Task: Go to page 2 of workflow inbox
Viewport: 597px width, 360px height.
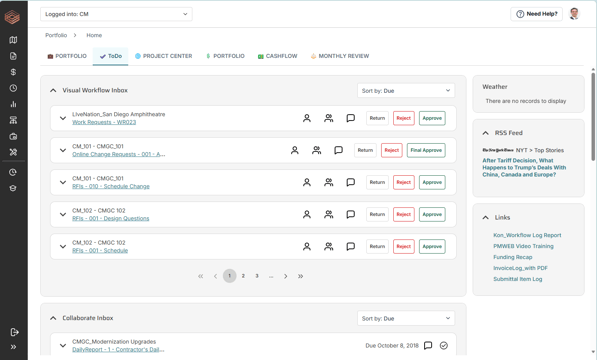Action: click(x=243, y=276)
